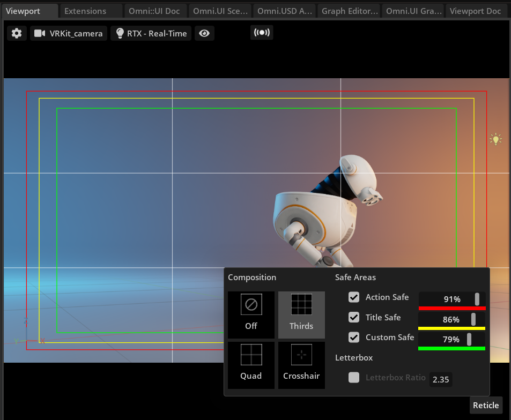Open the Graph Editor tab
Viewport: 511px width, 420px height.
click(x=349, y=10)
